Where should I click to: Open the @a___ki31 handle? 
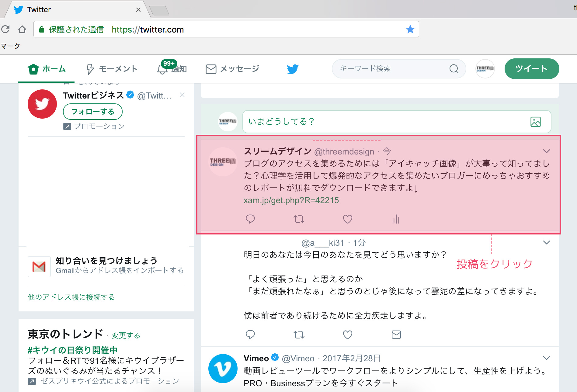coord(323,243)
